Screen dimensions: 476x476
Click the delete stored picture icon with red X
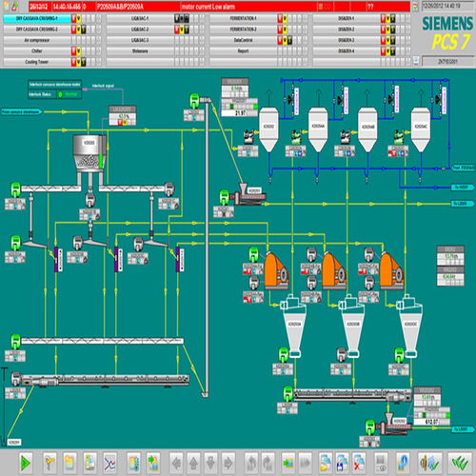pyautogui.click(x=358, y=463)
